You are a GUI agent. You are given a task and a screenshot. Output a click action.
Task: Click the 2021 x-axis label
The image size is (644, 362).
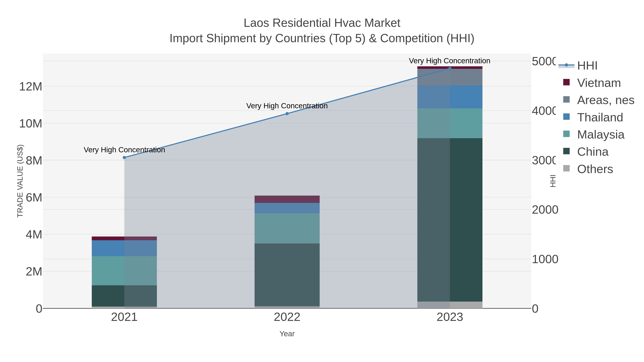(124, 317)
